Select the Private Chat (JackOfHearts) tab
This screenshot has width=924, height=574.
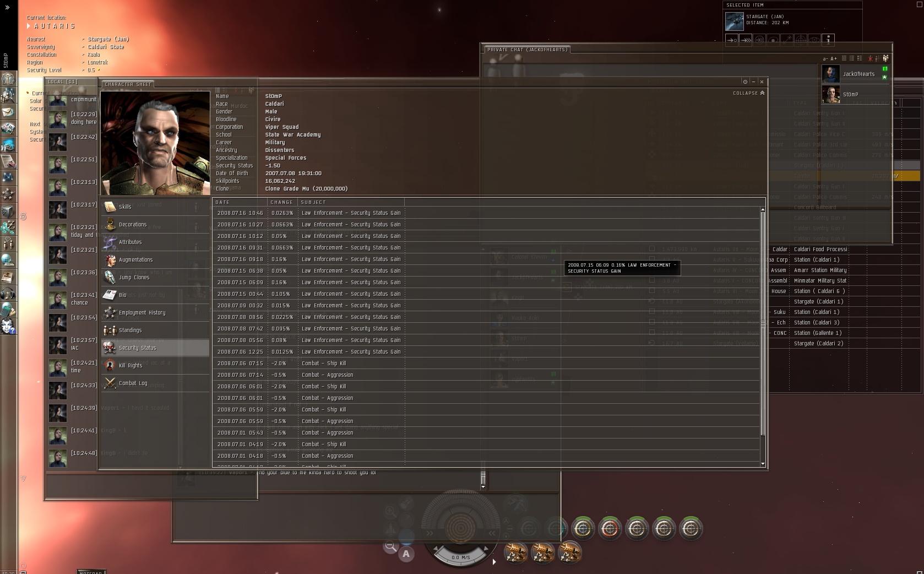click(x=527, y=50)
